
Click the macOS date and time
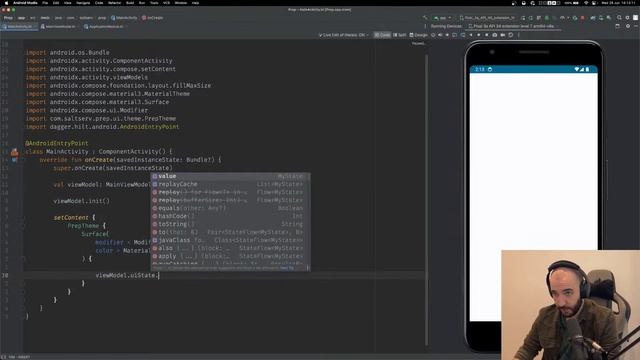pyautogui.click(x=618, y=3)
